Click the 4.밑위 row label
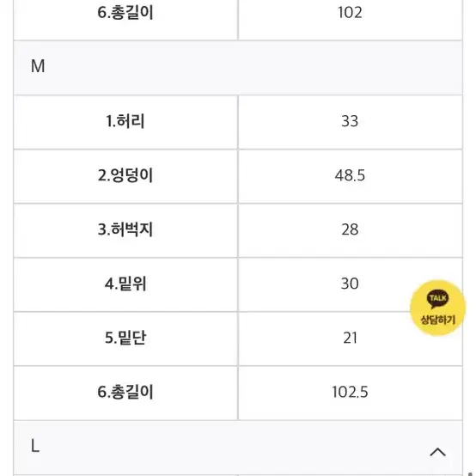The image size is (476, 476). 125,284
